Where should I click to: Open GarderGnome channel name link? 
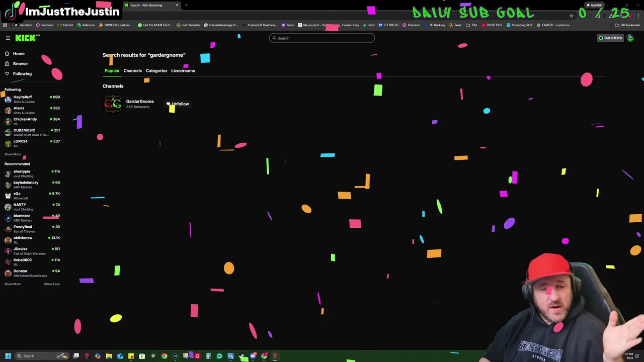140,102
